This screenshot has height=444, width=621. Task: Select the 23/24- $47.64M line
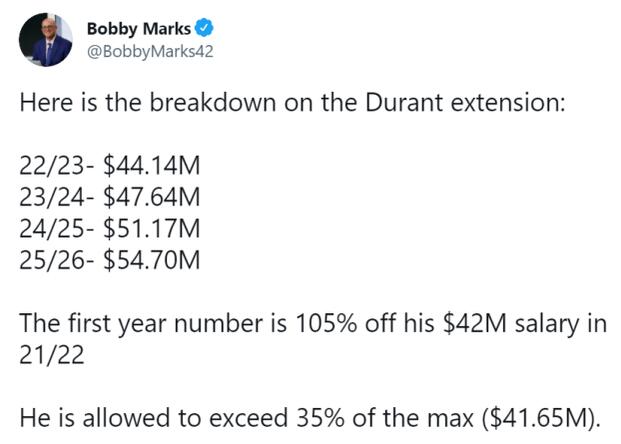pyautogui.click(x=110, y=197)
